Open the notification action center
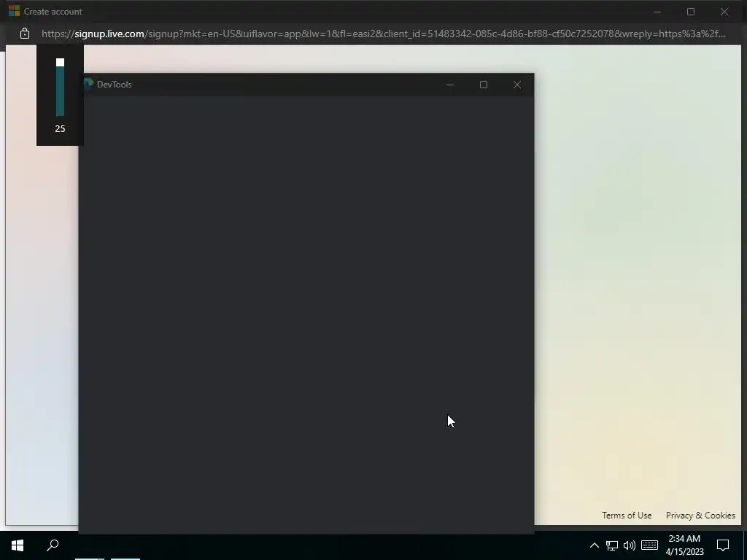The image size is (747, 560). coord(723,545)
